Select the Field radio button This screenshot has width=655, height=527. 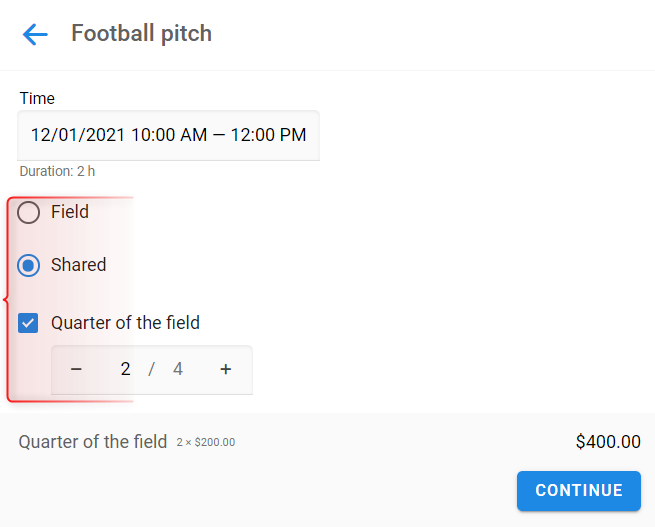tap(28, 212)
